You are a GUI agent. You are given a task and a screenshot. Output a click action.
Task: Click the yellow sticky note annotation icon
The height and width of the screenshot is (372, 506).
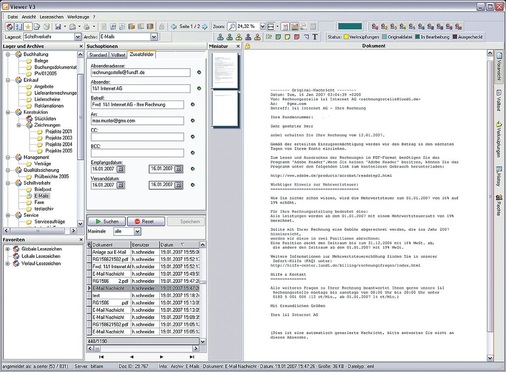(x=287, y=37)
